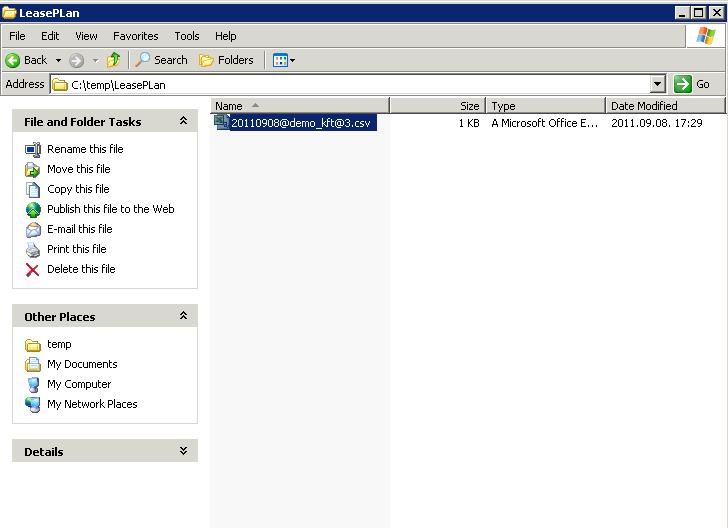Go up one folder level
This screenshot has width=728, height=528.
point(113,60)
